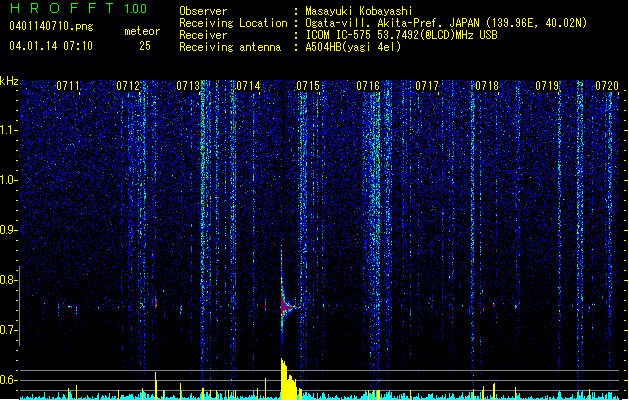Click the 0.9 kHz axis label

point(9,230)
